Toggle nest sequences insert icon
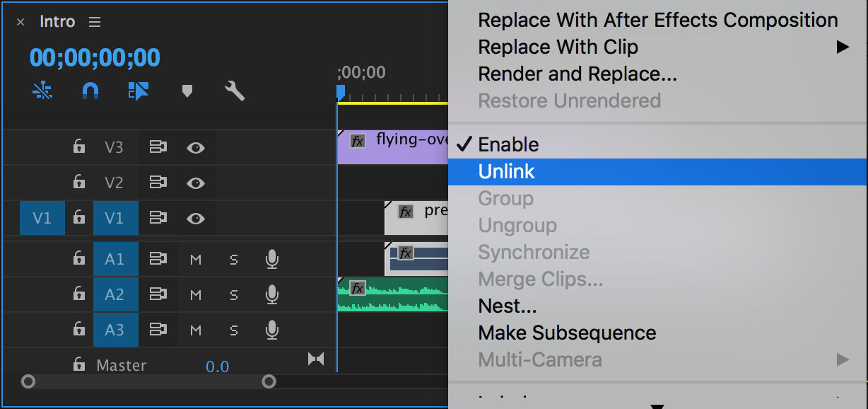 click(42, 91)
